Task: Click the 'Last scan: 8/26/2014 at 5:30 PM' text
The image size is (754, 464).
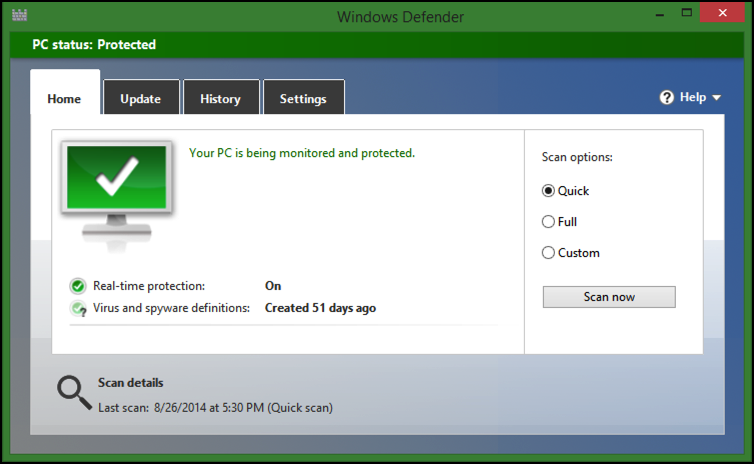Action: pos(181,408)
